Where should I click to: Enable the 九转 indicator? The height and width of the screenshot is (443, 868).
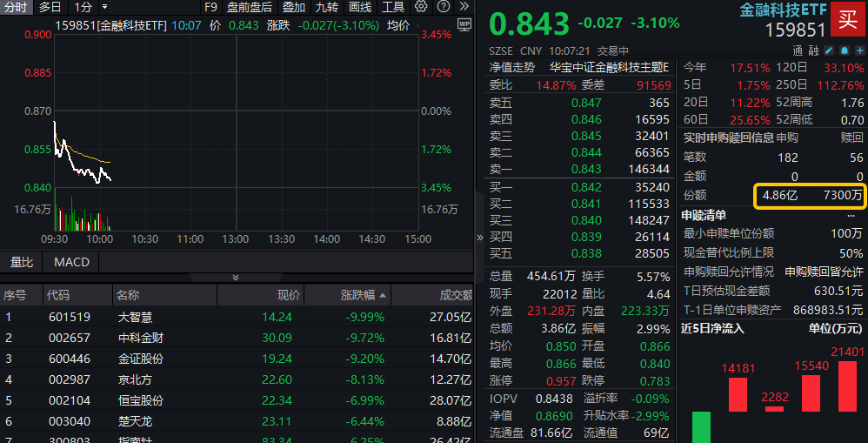327,7
